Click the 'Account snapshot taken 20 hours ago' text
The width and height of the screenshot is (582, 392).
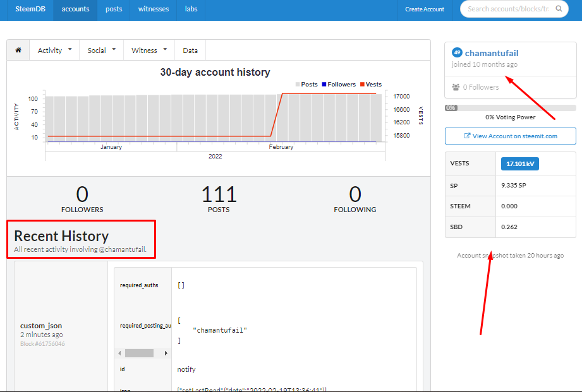click(x=511, y=256)
